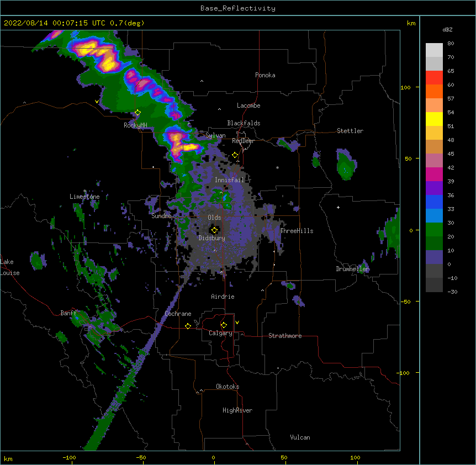Pick the orange 57-60 dBZ legend swatch
The width and height of the screenshot is (476, 465).
click(434, 91)
